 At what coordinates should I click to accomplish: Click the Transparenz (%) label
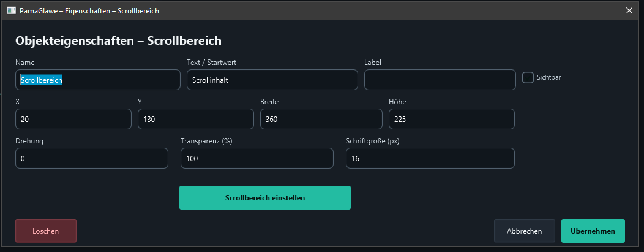(206, 140)
